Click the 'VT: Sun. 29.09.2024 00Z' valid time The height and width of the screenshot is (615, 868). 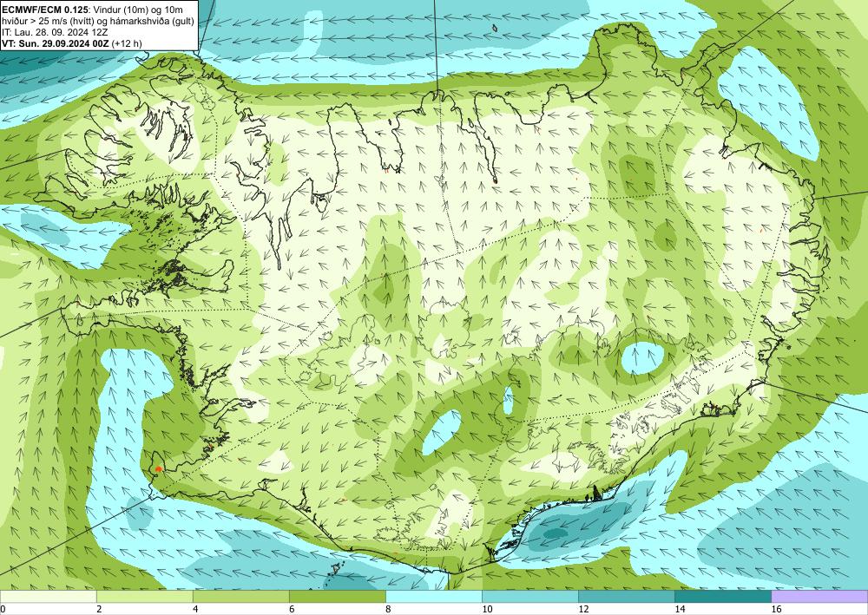tap(55, 43)
